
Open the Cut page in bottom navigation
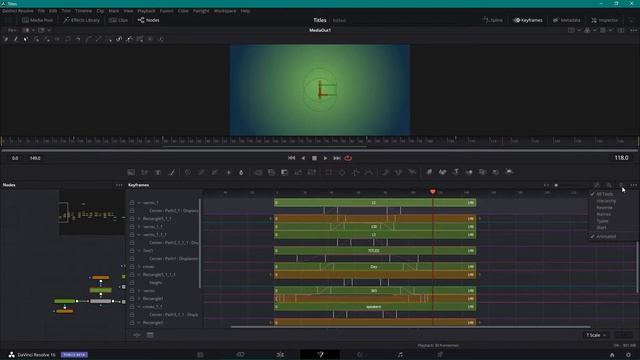[240, 355]
